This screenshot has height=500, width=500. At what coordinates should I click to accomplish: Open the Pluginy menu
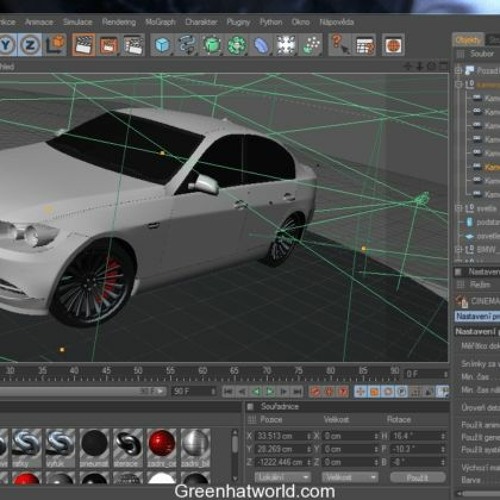[238, 22]
